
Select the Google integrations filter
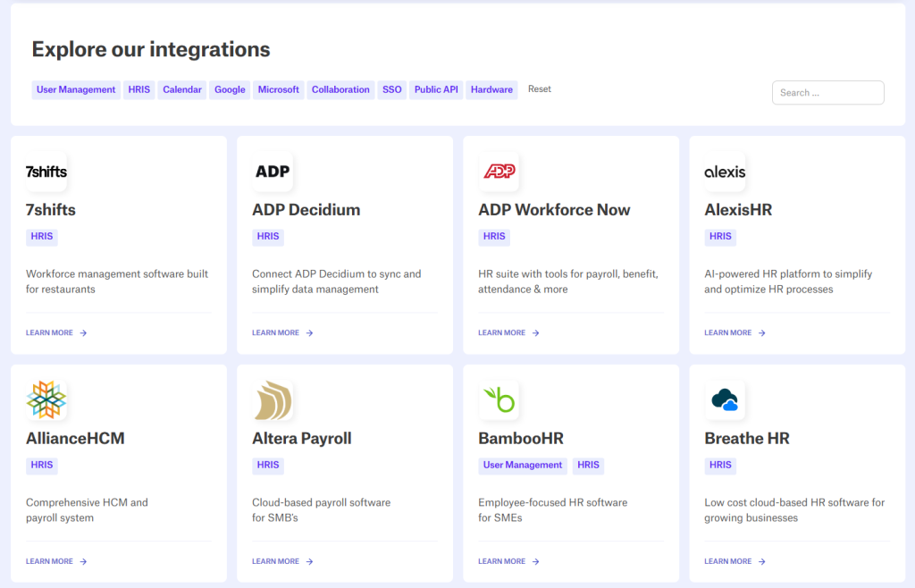pyautogui.click(x=230, y=89)
